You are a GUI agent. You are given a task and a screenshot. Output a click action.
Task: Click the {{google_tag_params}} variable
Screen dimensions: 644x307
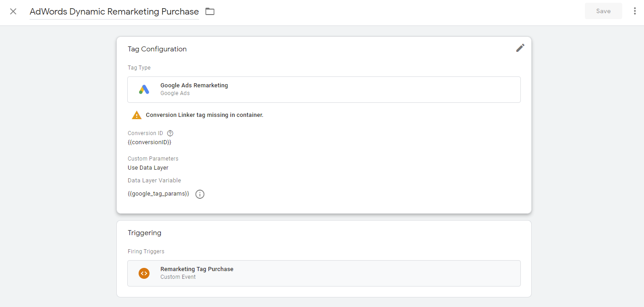pyautogui.click(x=158, y=194)
